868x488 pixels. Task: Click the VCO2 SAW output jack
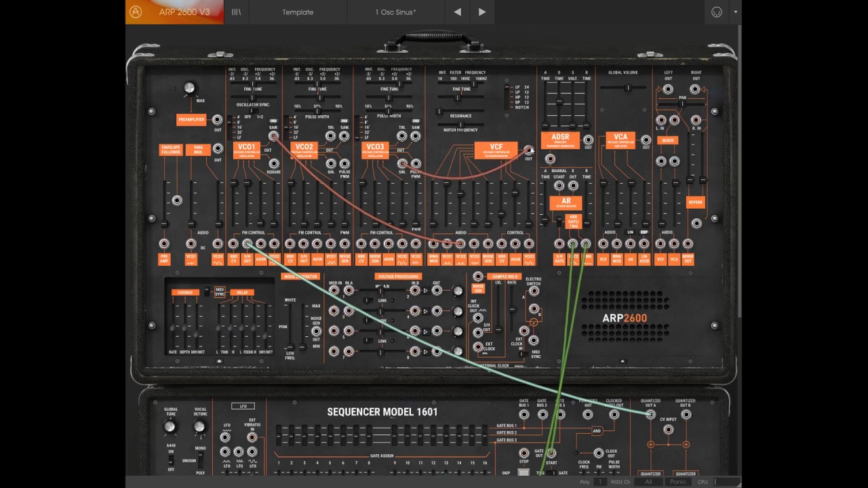click(x=344, y=136)
